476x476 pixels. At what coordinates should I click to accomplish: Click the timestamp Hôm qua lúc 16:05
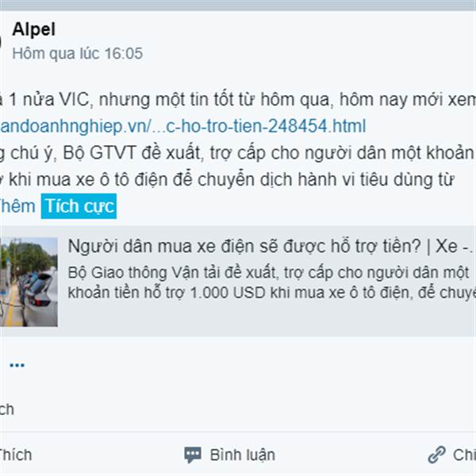[x=78, y=54]
